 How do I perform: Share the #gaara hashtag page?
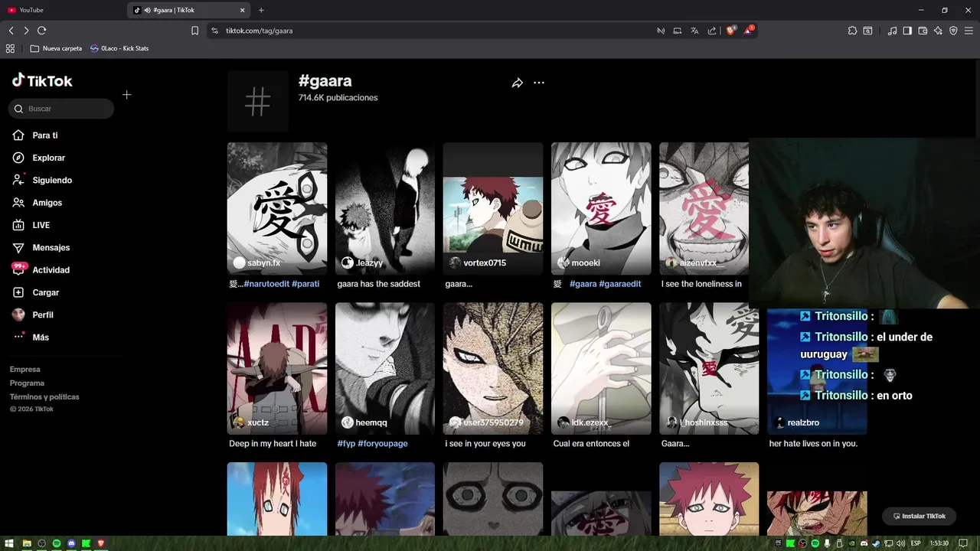click(518, 83)
